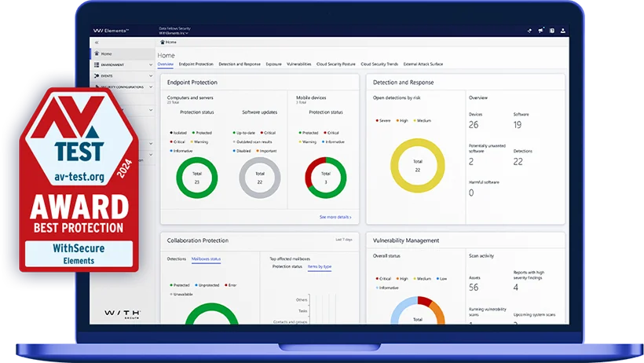Open the documentation book icon in the top bar
644x363 pixels.
[551, 31]
